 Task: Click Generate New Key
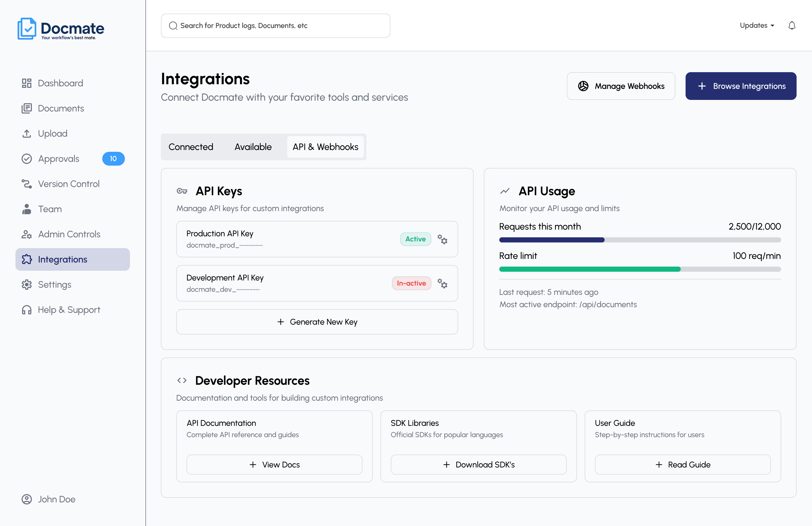point(317,322)
